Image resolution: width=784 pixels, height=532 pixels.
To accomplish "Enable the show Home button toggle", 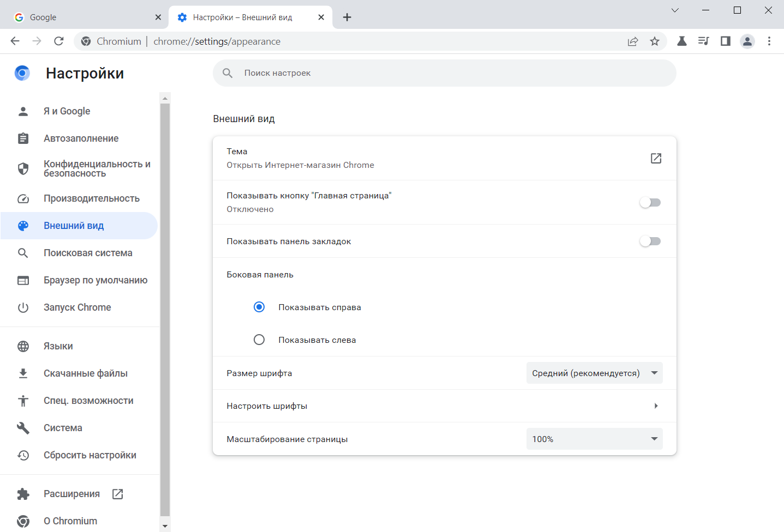I will (x=650, y=203).
